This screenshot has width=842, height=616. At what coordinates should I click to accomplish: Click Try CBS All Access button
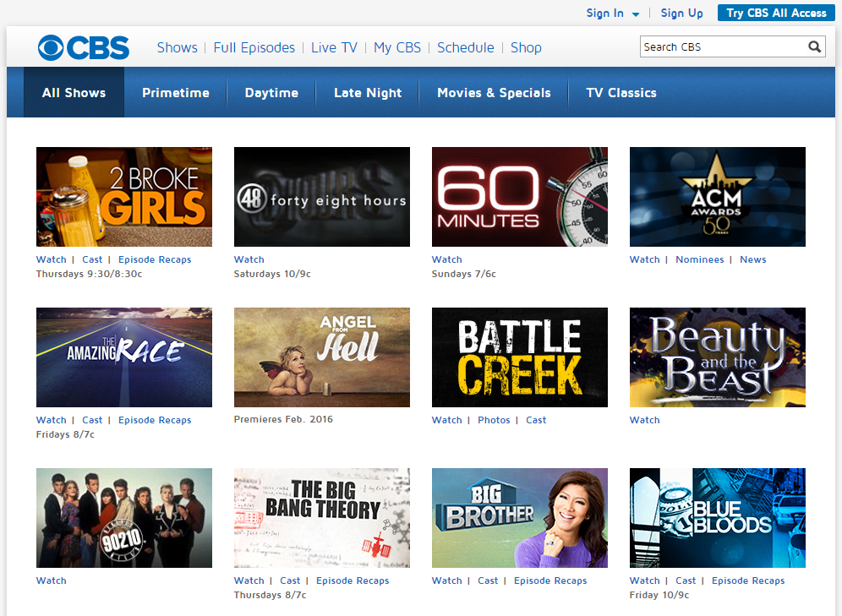click(776, 13)
